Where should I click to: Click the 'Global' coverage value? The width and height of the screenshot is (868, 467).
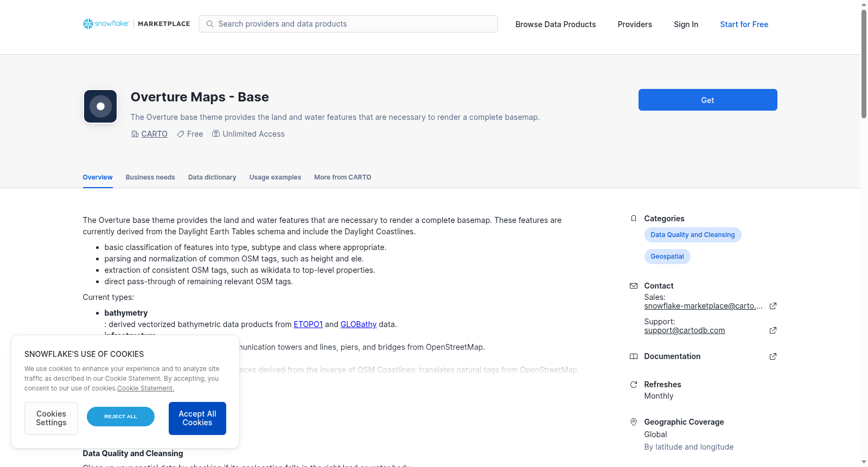click(655, 434)
